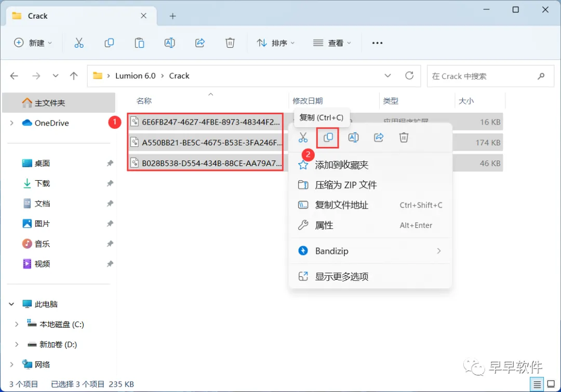Click Lumion 6.0 in the breadcrumb
Viewport: 561px width, 392px height.
click(x=135, y=76)
